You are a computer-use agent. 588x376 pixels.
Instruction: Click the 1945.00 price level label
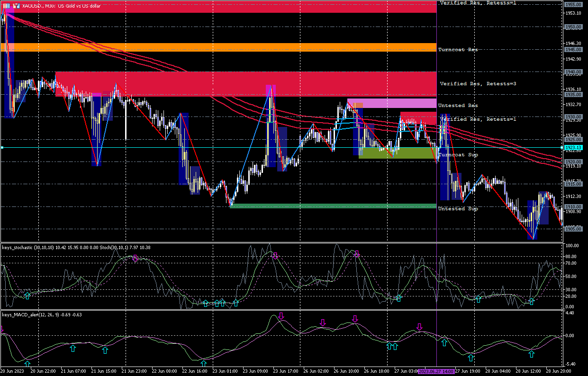pos(573,49)
